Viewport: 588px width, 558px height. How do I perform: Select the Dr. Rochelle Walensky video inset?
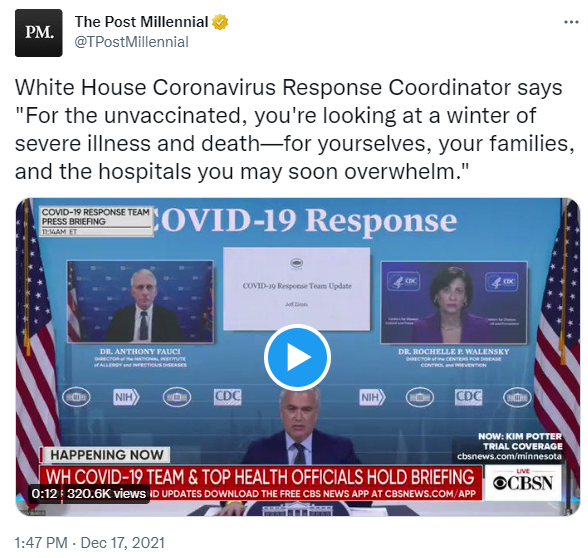point(454,302)
